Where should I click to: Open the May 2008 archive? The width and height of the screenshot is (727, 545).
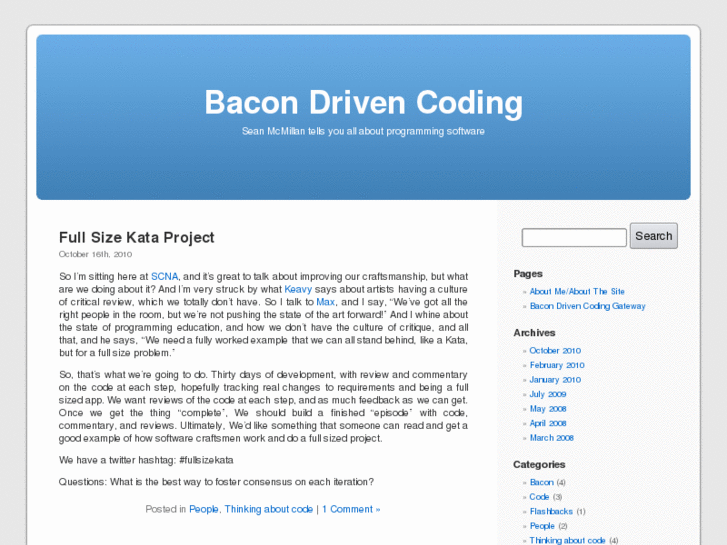coord(548,409)
